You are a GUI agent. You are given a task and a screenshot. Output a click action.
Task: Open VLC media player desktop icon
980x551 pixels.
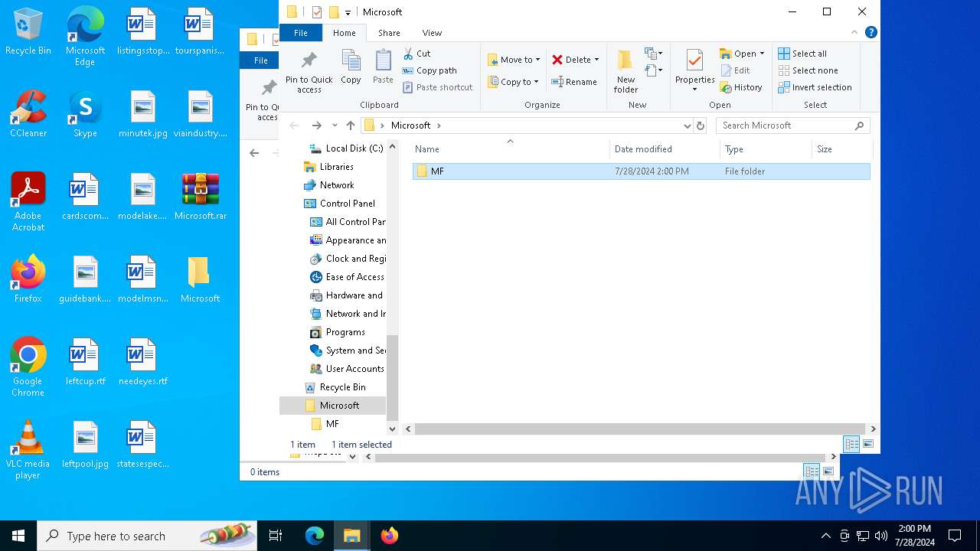click(28, 450)
